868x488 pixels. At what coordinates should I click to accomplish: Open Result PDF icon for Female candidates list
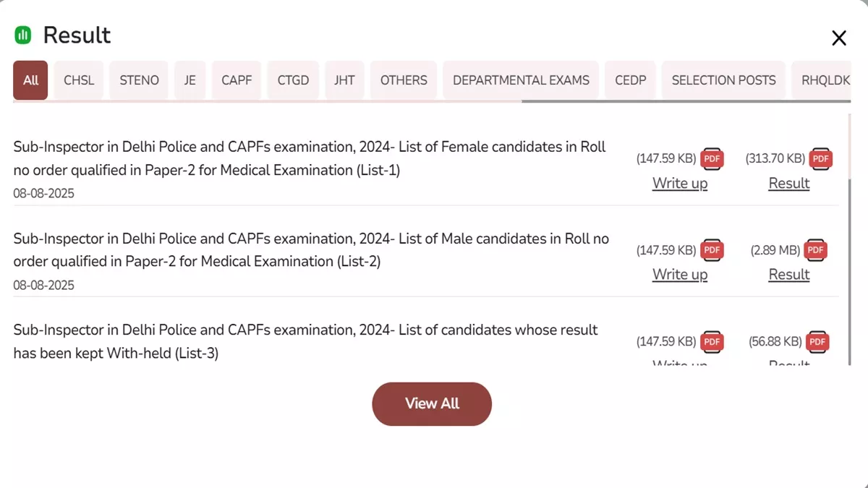(820, 158)
